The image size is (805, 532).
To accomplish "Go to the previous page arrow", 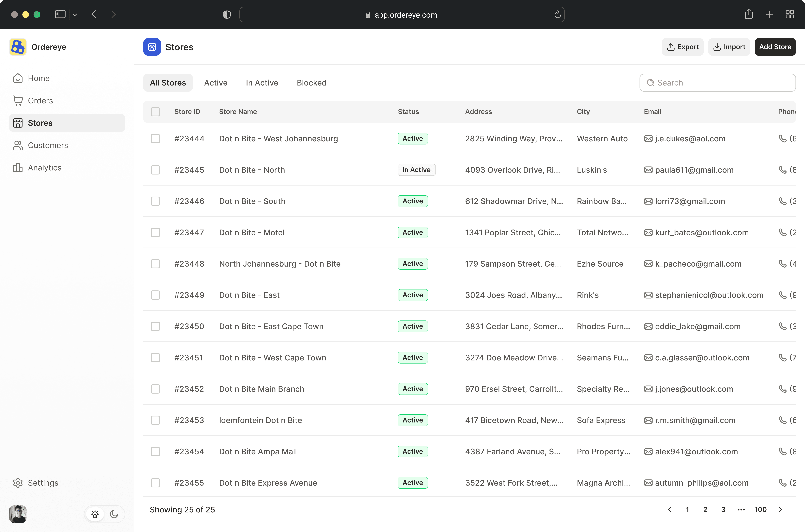I will click(670, 510).
